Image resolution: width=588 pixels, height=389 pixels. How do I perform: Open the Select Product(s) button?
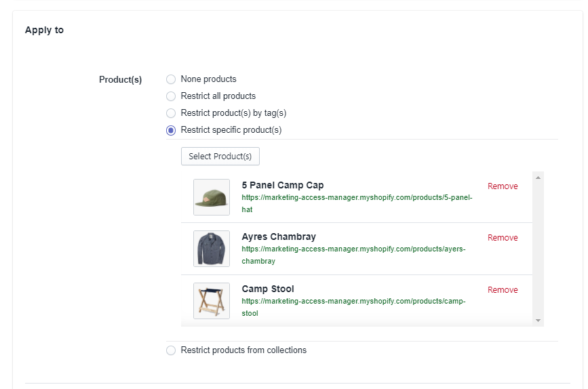point(220,157)
